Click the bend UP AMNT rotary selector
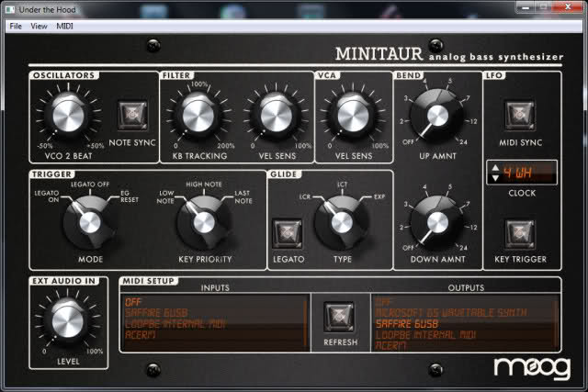 pyautogui.click(x=437, y=115)
